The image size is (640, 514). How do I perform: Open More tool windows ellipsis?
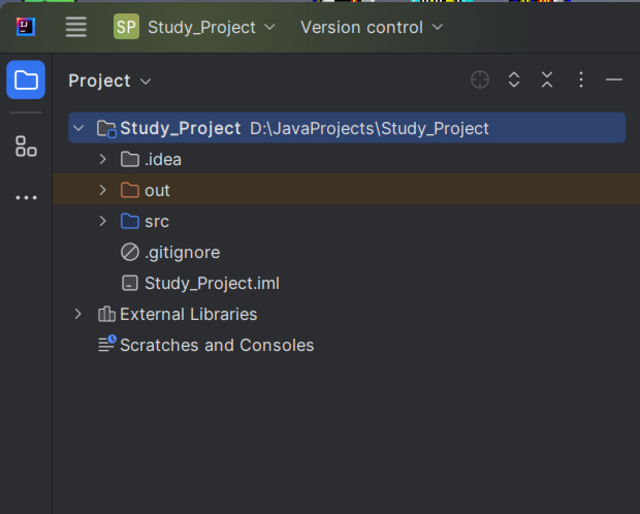click(26, 197)
